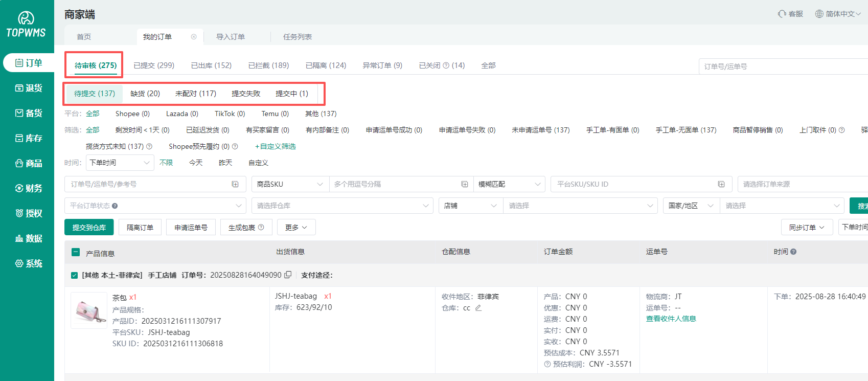Filter by 手工单-无面单 (137)
Viewport: 868px width, 381px height.
coord(686,130)
